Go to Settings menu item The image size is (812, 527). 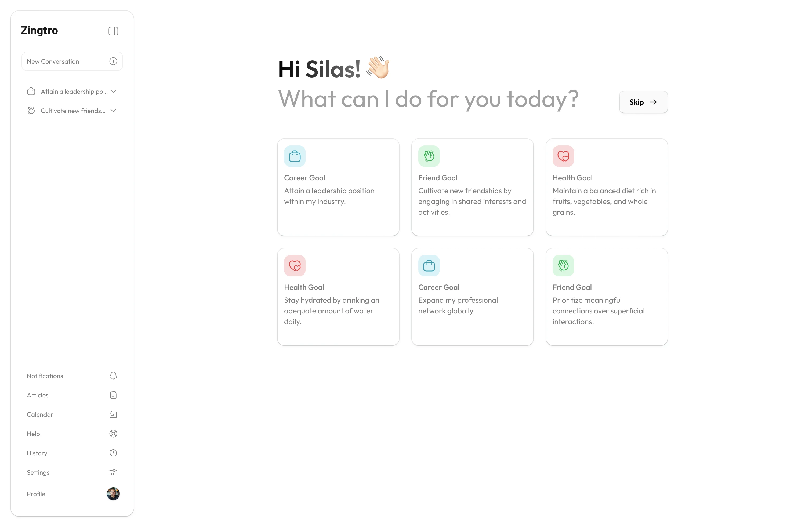(x=38, y=473)
